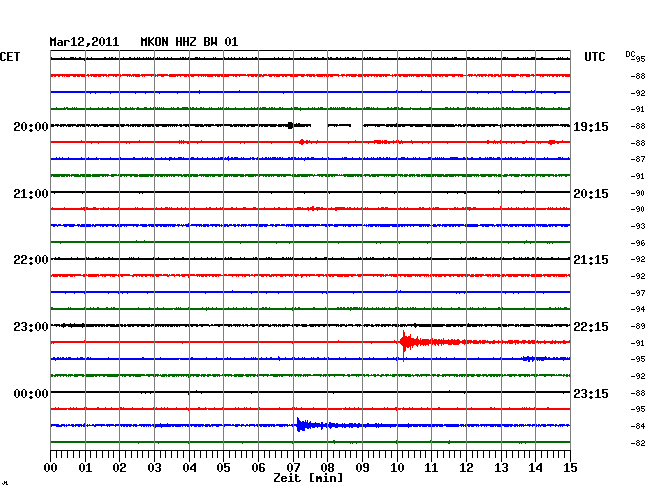Image resolution: width=650 pixels, height=494 pixels.
Task: Select the DC value -94
Action: (638, 309)
